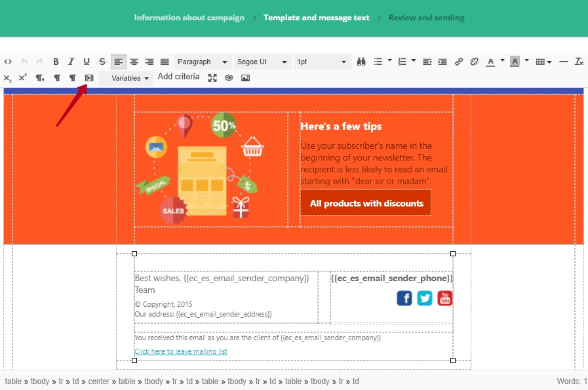The height and width of the screenshot is (390, 588).
Task: Click All products with discounts button
Action: tap(366, 203)
